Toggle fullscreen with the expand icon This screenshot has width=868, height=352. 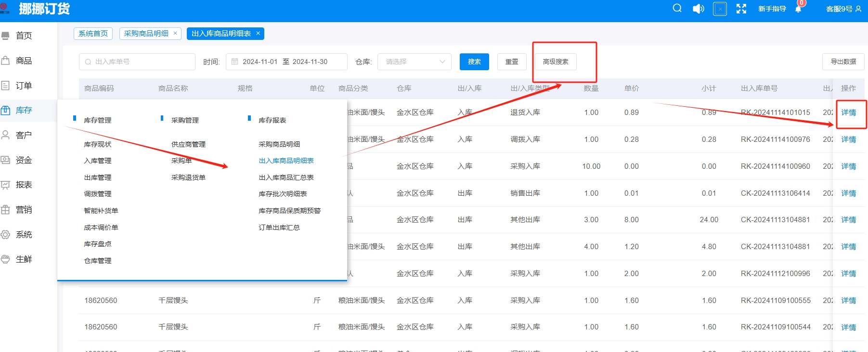coord(741,9)
